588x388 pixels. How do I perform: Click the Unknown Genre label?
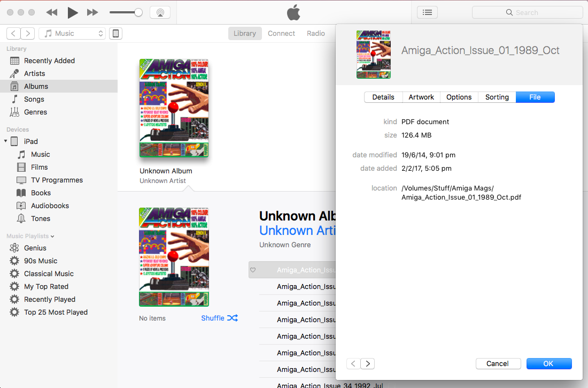click(x=285, y=245)
